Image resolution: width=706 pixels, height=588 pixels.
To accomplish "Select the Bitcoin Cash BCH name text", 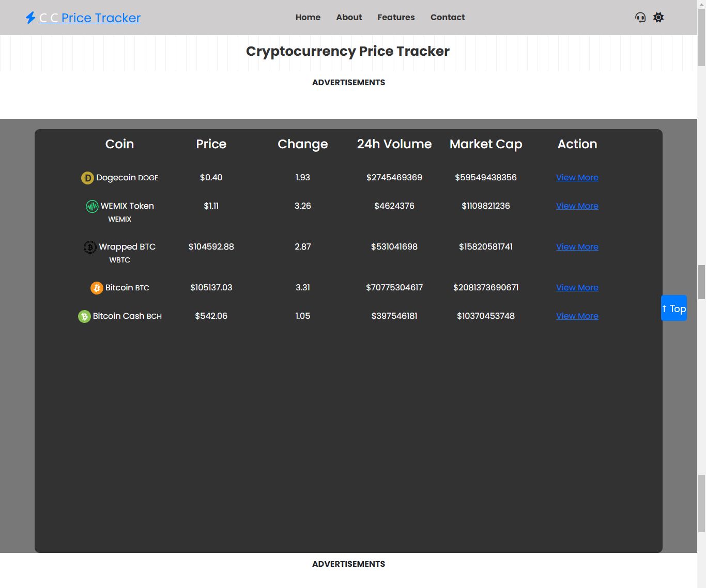I will coord(127,316).
